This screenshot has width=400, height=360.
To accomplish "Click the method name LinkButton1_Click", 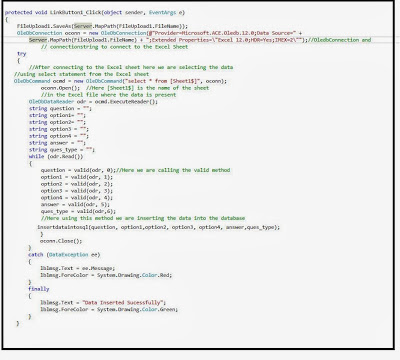I will pyautogui.click(x=76, y=12).
